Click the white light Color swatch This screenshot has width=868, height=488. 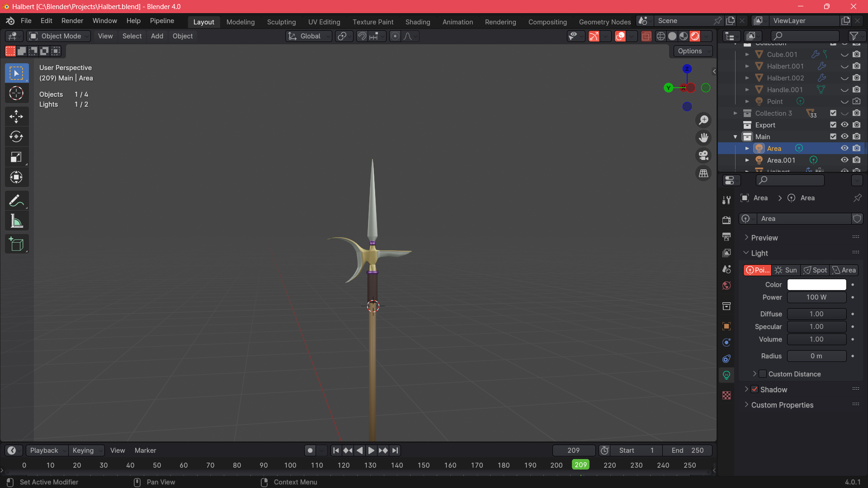point(816,285)
